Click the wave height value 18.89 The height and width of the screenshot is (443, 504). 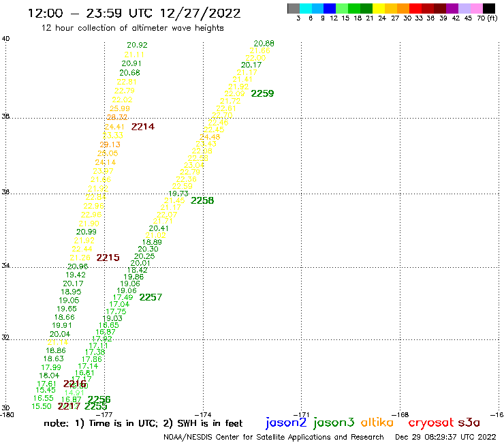(x=152, y=242)
